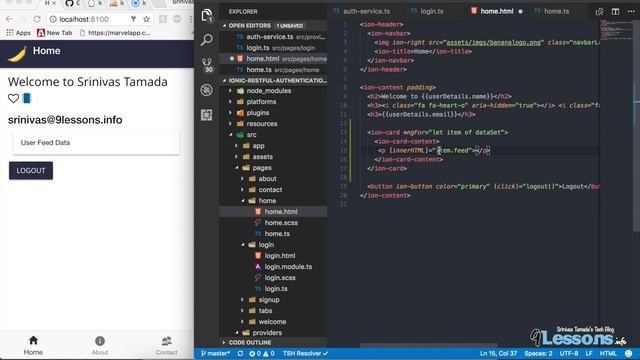This screenshot has height=360, width=640.
Task: Open auth-service.ts from Open Editors list
Action: pyautogui.click(x=273, y=37)
